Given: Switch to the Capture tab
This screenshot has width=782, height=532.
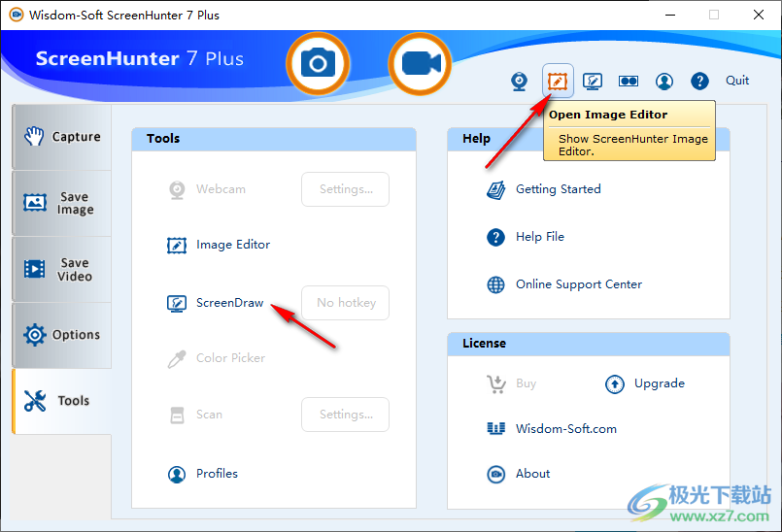Looking at the screenshot, I should pyautogui.click(x=62, y=137).
